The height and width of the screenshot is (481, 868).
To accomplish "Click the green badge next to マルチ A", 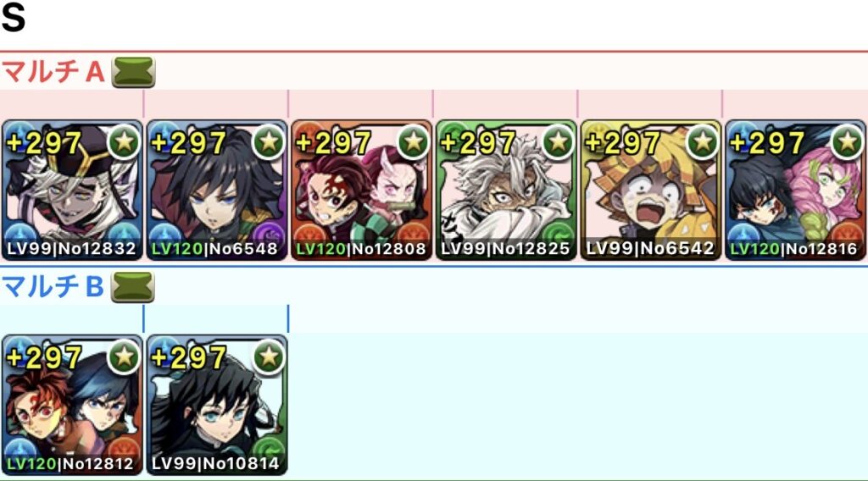I will [133, 72].
